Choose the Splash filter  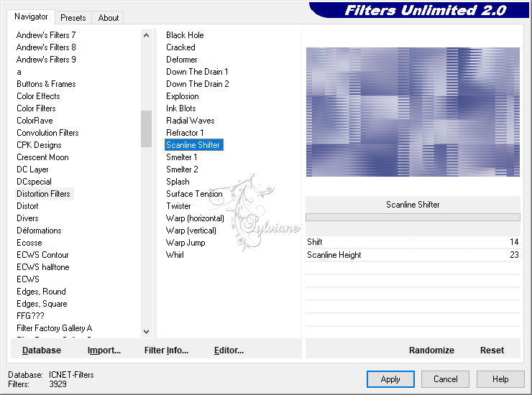(x=178, y=182)
